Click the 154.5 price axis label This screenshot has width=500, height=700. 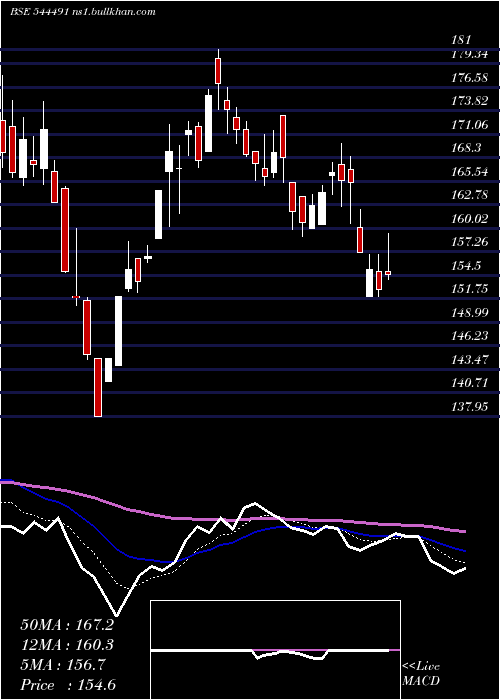[x=465, y=265]
